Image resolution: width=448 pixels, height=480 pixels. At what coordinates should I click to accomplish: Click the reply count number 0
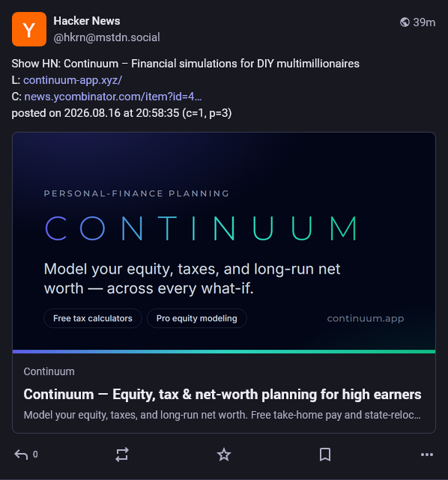[x=35, y=455]
